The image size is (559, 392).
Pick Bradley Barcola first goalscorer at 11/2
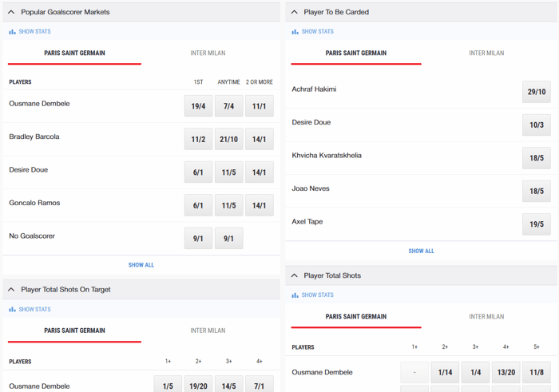pos(198,139)
